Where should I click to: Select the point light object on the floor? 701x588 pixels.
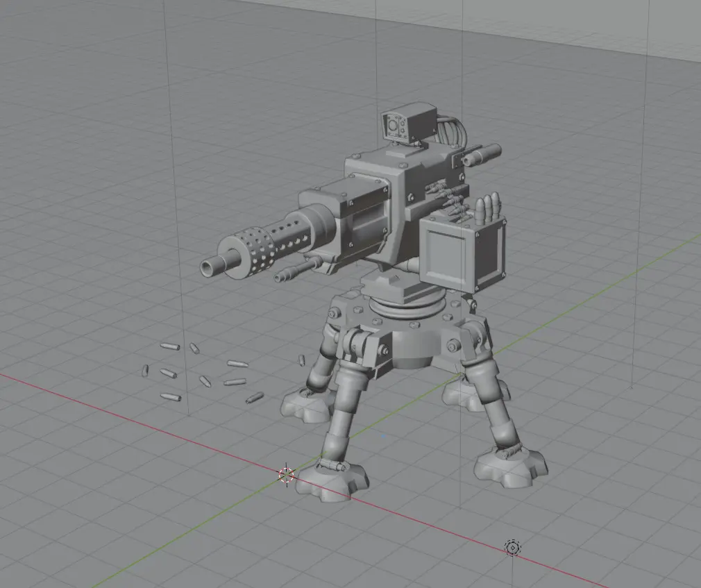[512, 547]
